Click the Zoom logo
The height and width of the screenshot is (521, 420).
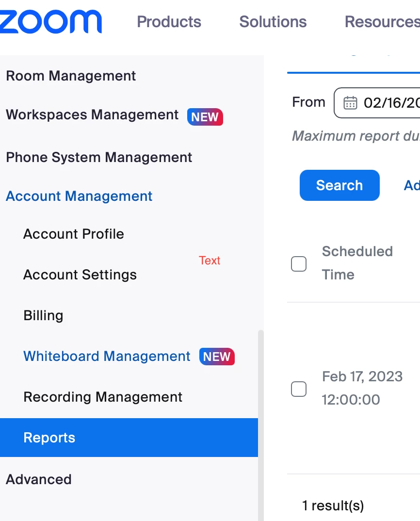pyautogui.click(x=50, y=22)
